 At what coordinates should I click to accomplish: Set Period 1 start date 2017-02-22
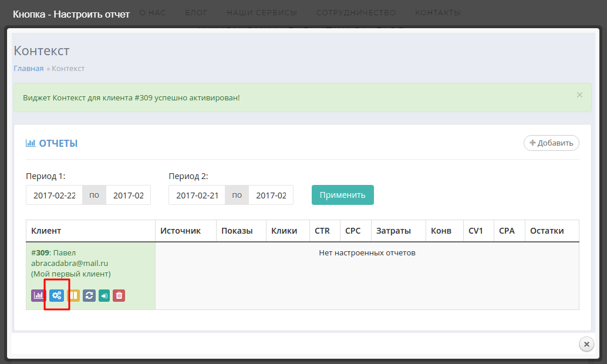(x=54, y=195)
